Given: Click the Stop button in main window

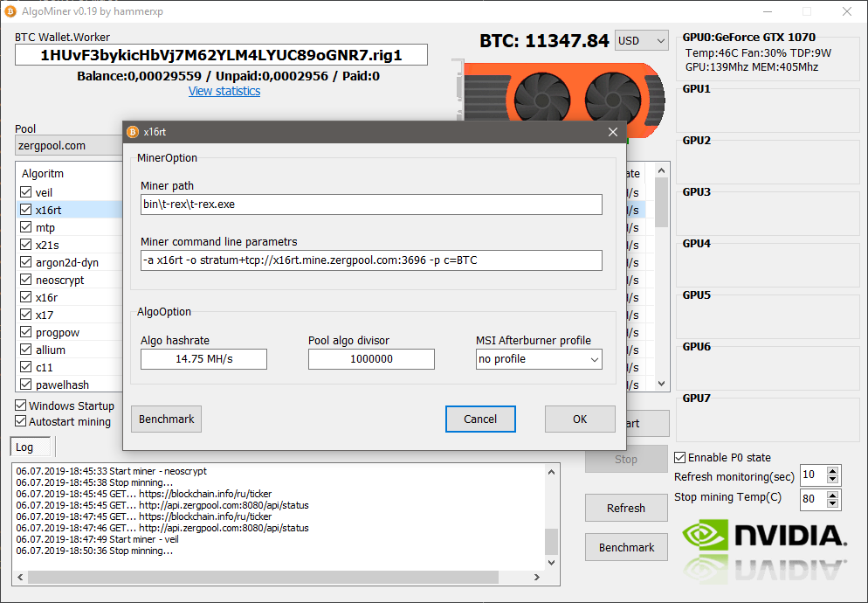Looking at the screenshot, I should pos(626,459).
